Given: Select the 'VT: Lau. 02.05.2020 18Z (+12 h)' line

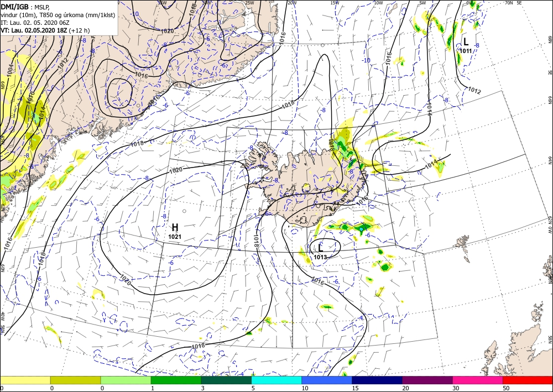Looking at the screenshot, I should (x=45, y=30).
